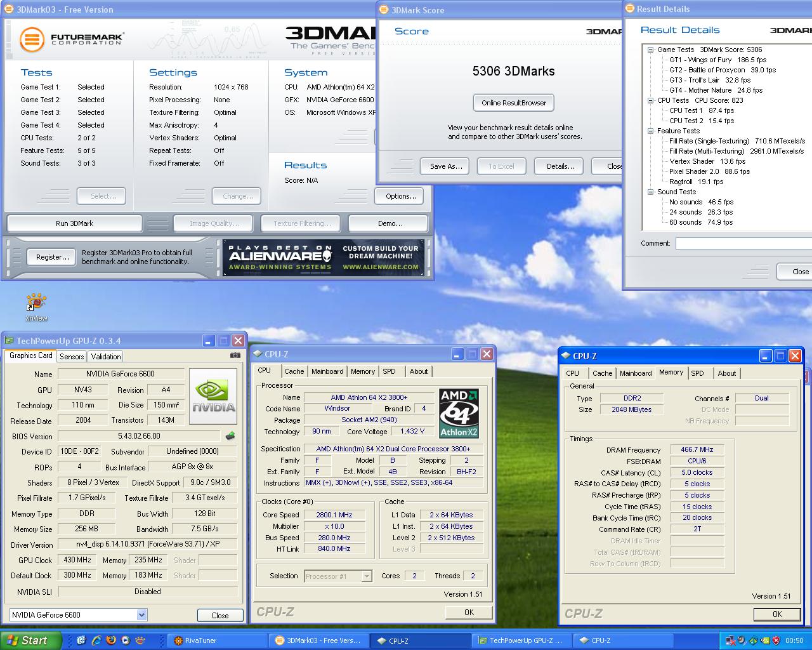The width and height of the screenshot is (812, 650).
Task: Open CPU tab in right CPU-Z window
Action: click(x=572, y=373)
